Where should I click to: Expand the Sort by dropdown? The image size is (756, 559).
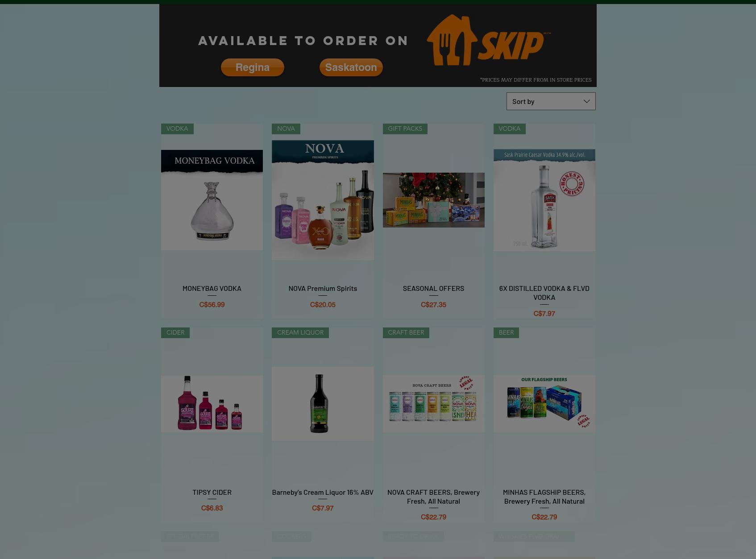[x=551, y=101]
